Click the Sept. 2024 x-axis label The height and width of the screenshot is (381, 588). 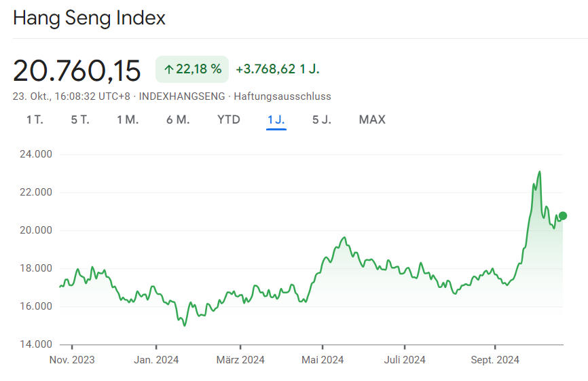click(495, 360)
